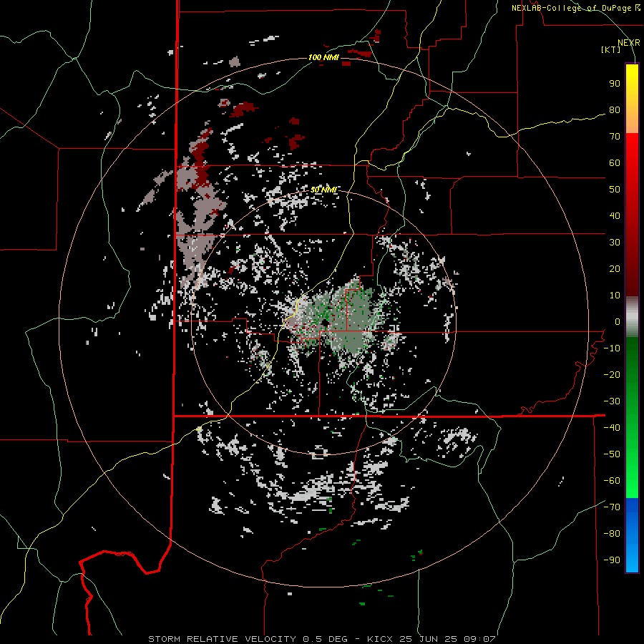Image resolution: width=644 pixels, height=644 pixels.
Task: Select the -10 velocity scale label
Action: click(612, 348)
